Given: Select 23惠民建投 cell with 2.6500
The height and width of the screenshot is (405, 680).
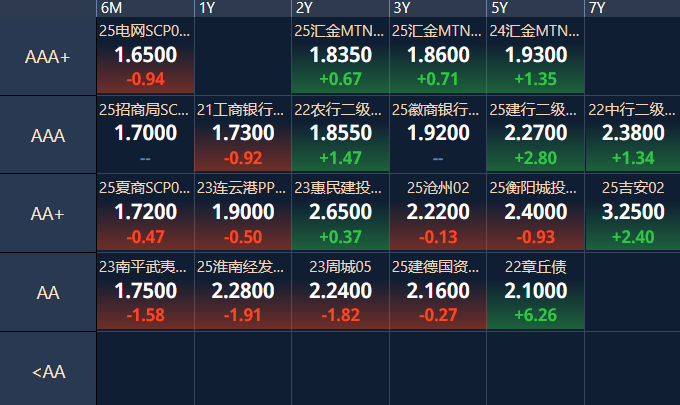Looking at the screenshot, I should point(340,212).
